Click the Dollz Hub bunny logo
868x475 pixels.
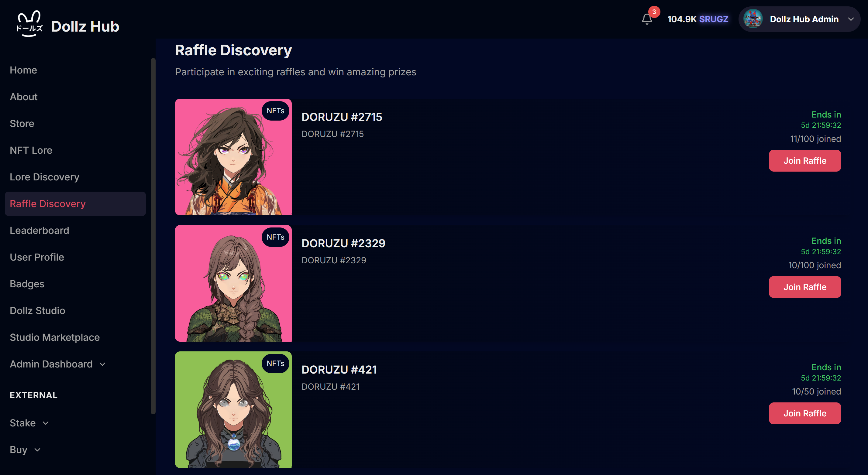tap(30, 24)
